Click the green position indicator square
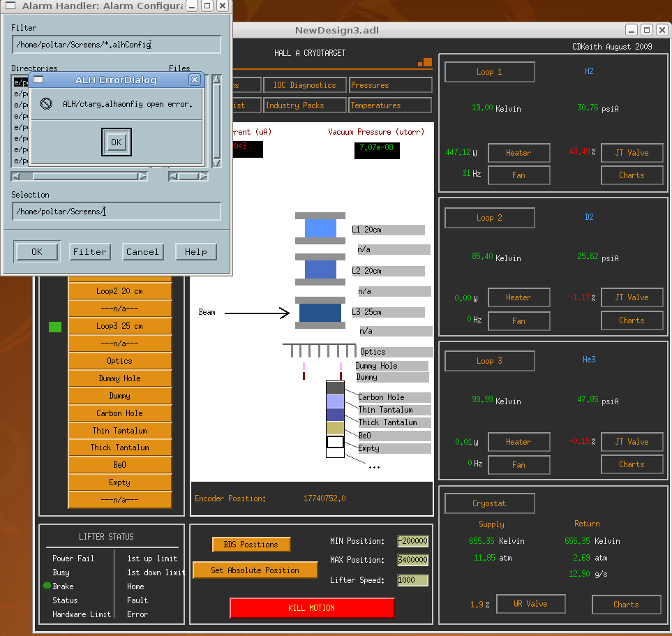This screenshot has width=672, height=636. coord(55,327)
